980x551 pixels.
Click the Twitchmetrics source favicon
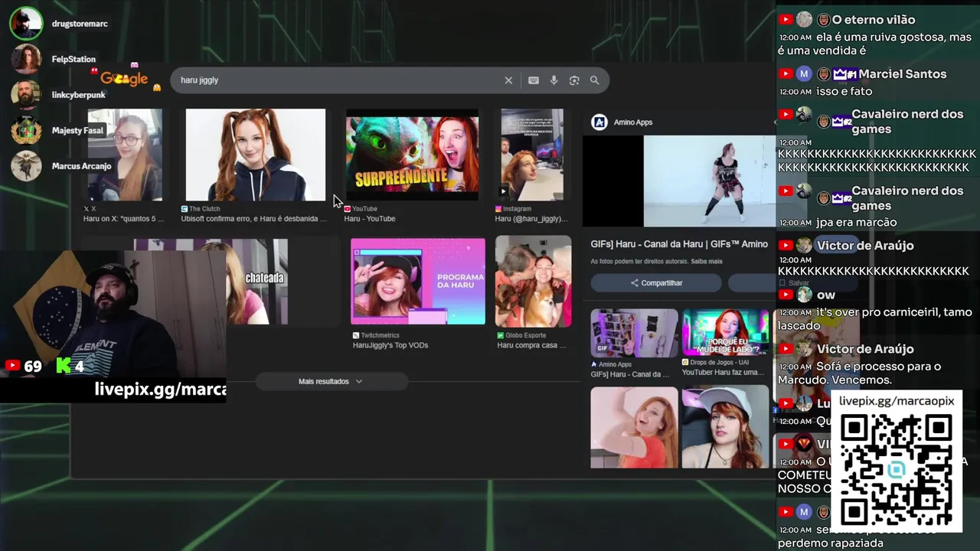(356, 335)
